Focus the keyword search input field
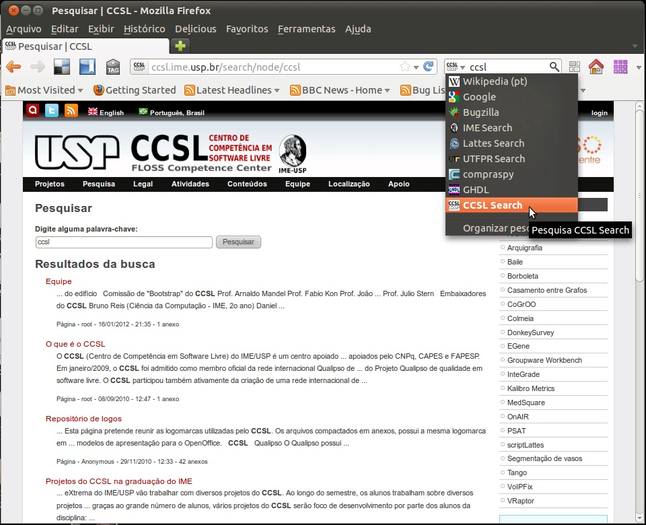Viewport: 646px width, 525px height. point(124,242)
